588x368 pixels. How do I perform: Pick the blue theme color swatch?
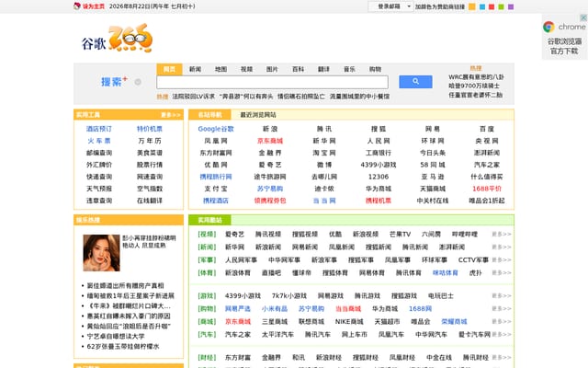[x=482, y=6]
